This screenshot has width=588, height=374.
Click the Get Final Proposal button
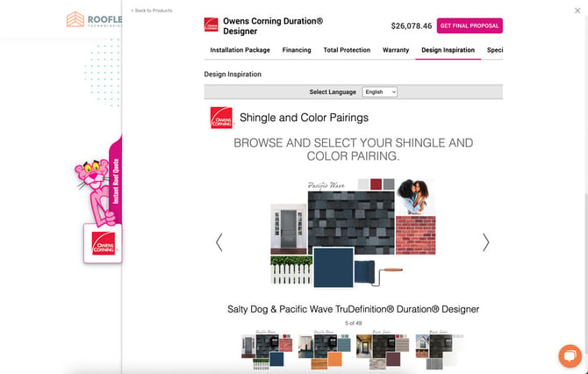click(x=470, y=25)
